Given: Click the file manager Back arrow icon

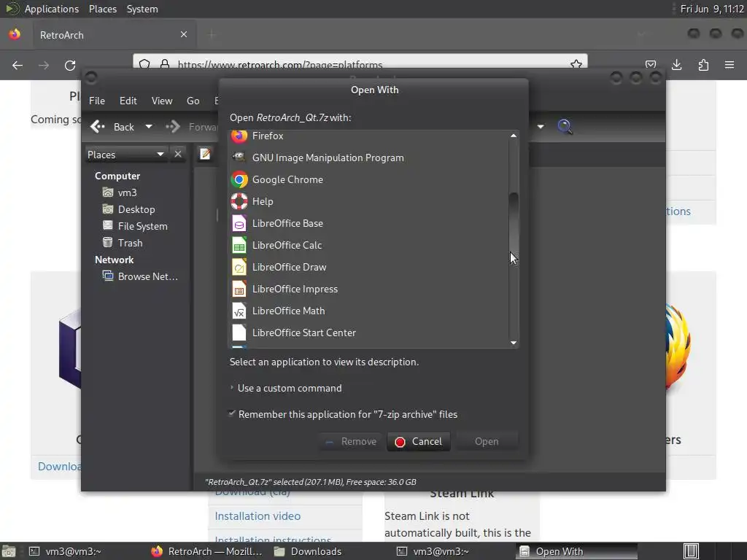Looking at the screenshot, I should pos(98,127).
